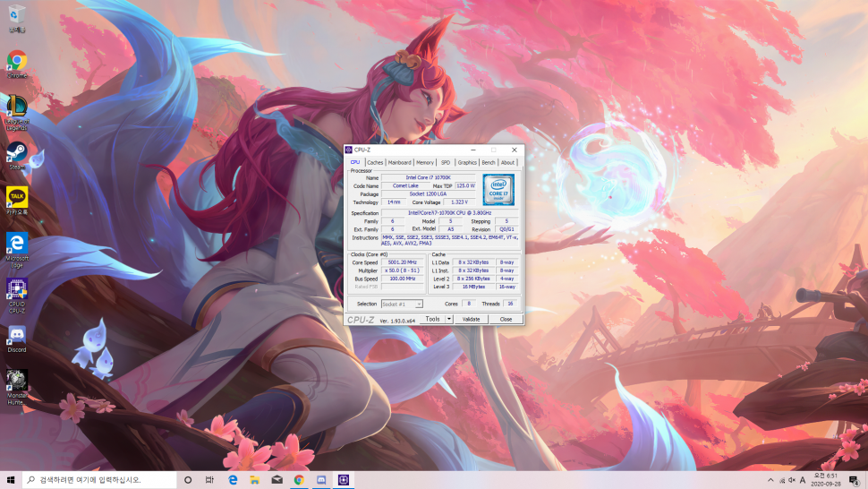Minimize the CPU-Z window
The image size is (868, 489).
pyautogui.click(x=473, y=150)
